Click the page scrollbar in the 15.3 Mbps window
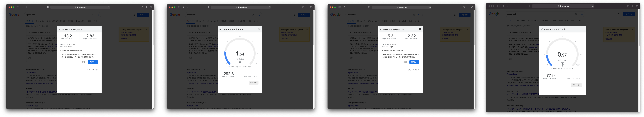 click(x=474, y=28)
